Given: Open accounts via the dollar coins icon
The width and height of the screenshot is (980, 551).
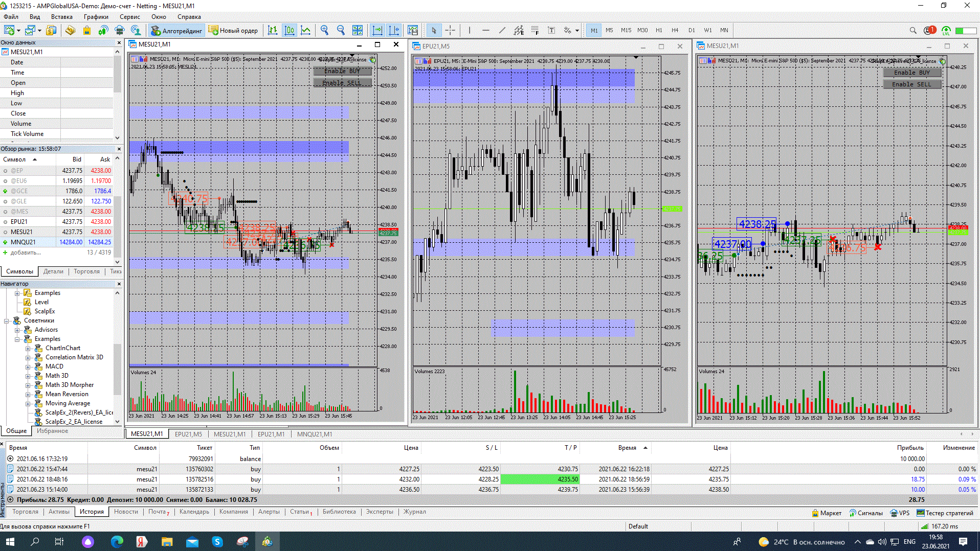Looking at the screenshot, I should [x=51, y=31].
